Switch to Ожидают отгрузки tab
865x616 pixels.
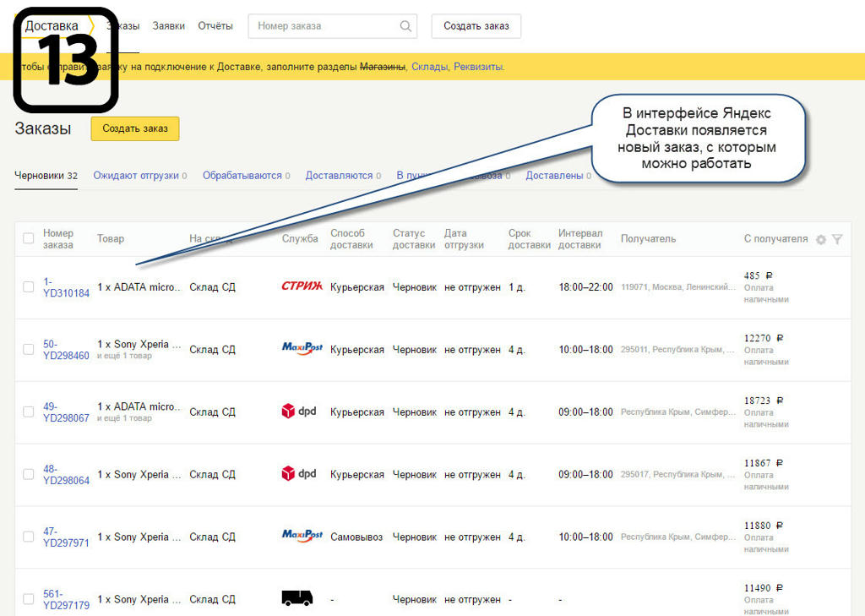(x=139, y=176)
